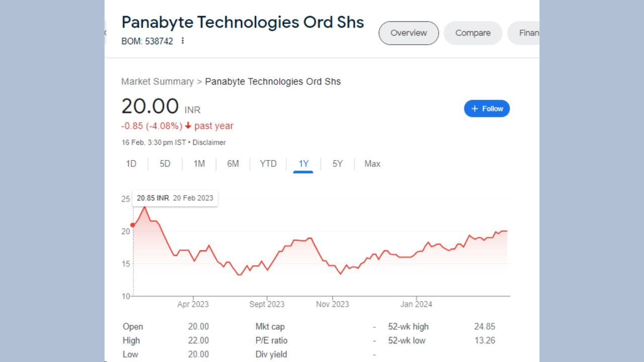Click the Apr 2023 point on the chart timeline
This screenshot has width=644, height=362.
[x=193, y=304]
